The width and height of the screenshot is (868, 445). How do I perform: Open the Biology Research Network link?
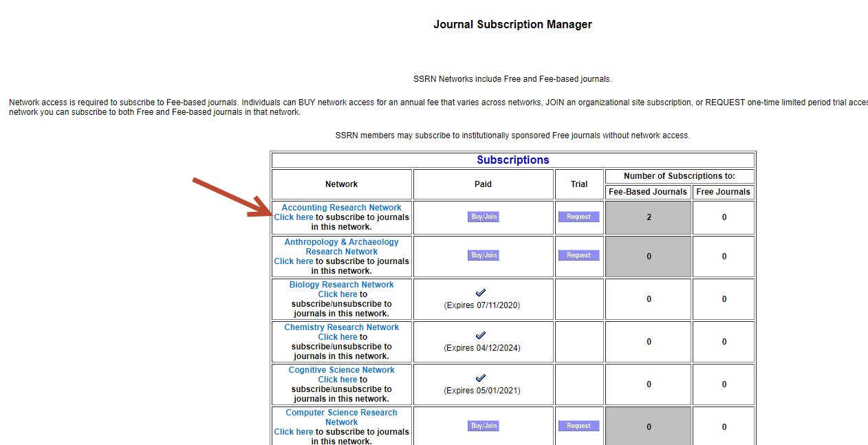point(341,285)
